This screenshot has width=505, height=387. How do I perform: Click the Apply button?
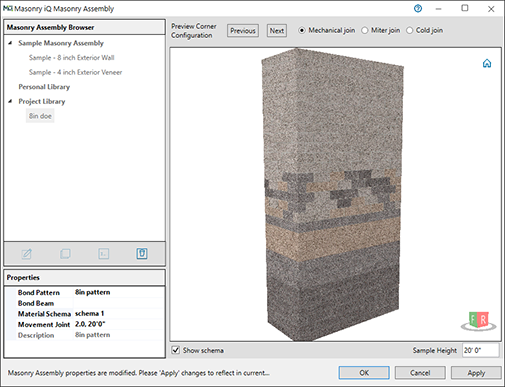[476, 373]
